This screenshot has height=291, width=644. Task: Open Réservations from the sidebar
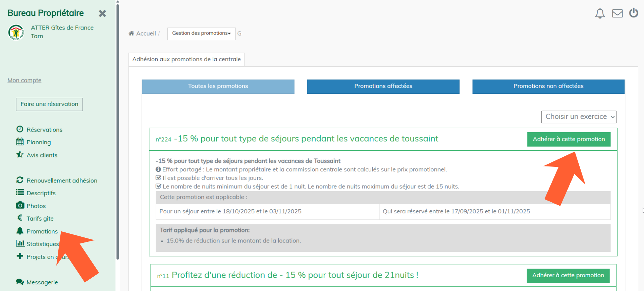pos(44,130)
